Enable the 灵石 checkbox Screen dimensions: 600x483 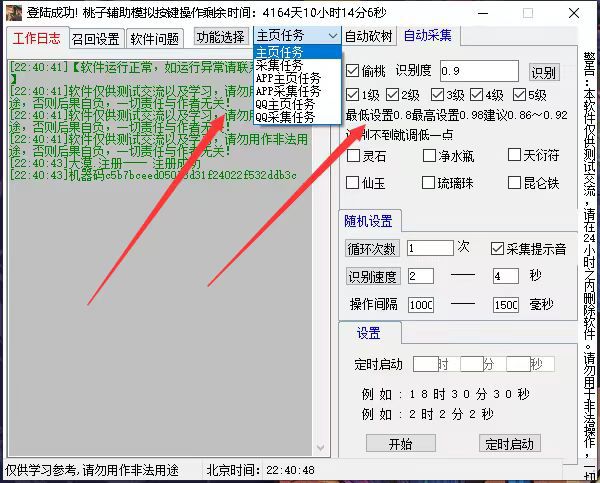point(353,155)
